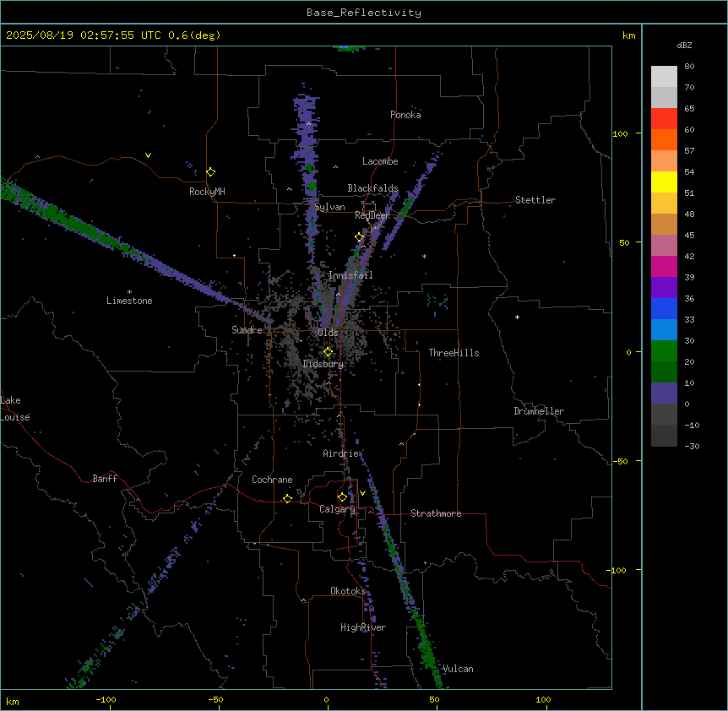Select the Ponoka label
Viewport: 728px width, 711px height.
tap(405, 115)
